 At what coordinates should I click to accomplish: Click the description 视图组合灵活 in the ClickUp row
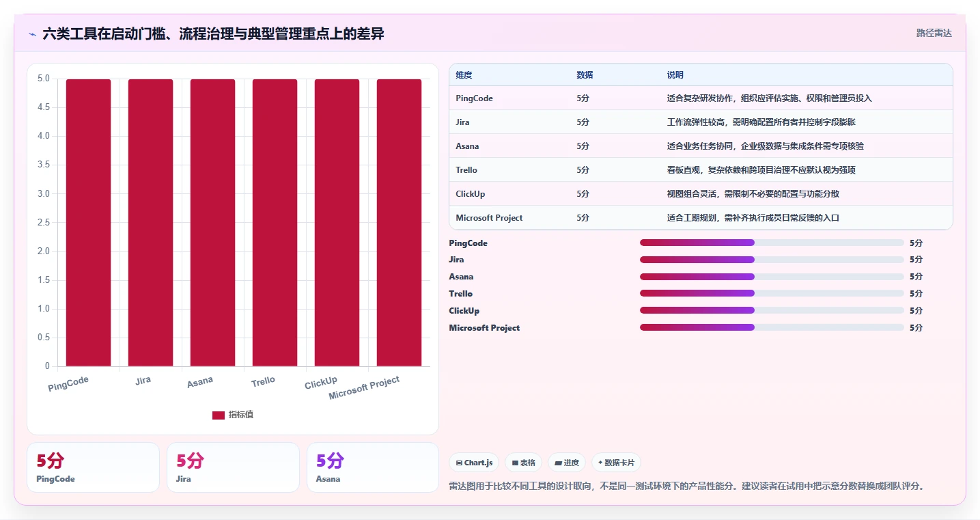tap(753, 194)
